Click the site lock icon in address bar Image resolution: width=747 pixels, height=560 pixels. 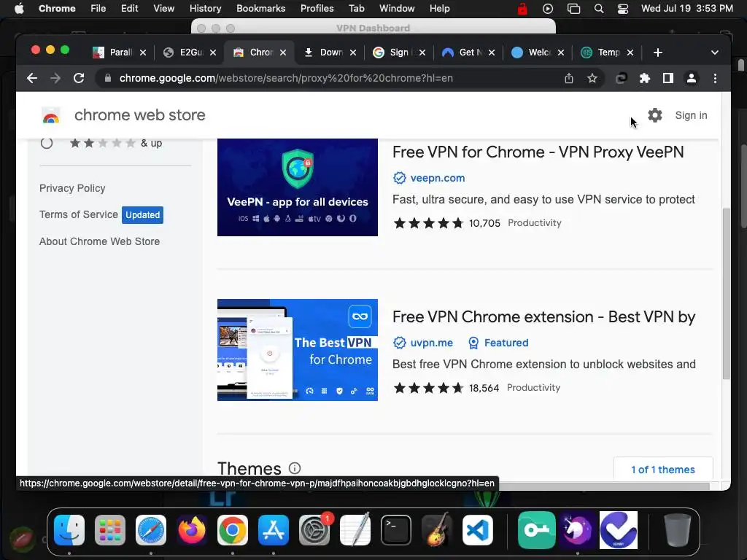(x=108, y=78)
